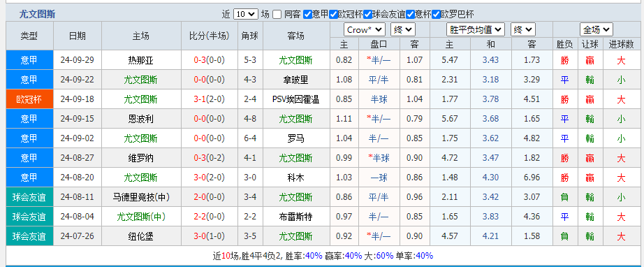Image resolution: width=644 pixels, height=267 pixels.
Task: Click score 2-0(0-0) of 马德里竞技 match
Action: tap(209, 198)
